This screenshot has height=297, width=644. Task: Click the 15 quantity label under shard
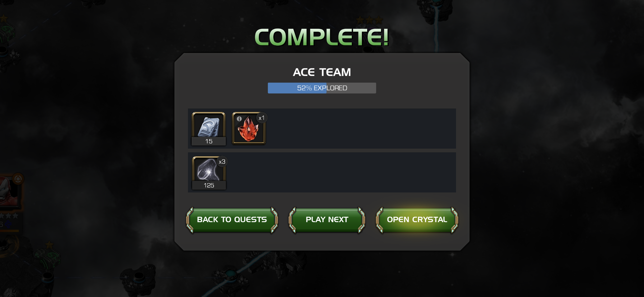pos(209,141)
